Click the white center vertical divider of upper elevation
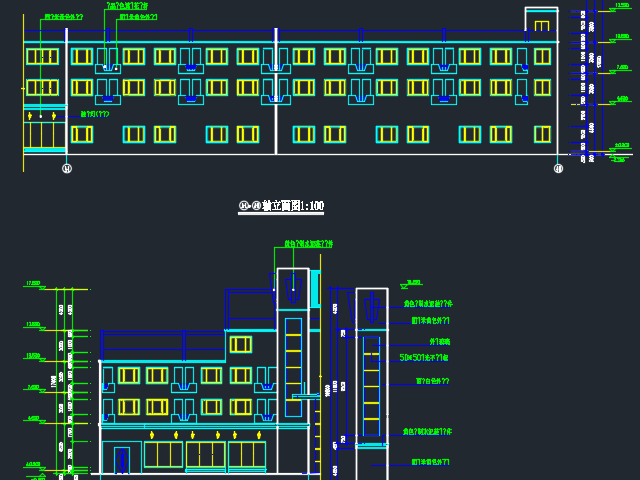This screenshot has width=640, height=480. tap(276, 95)
